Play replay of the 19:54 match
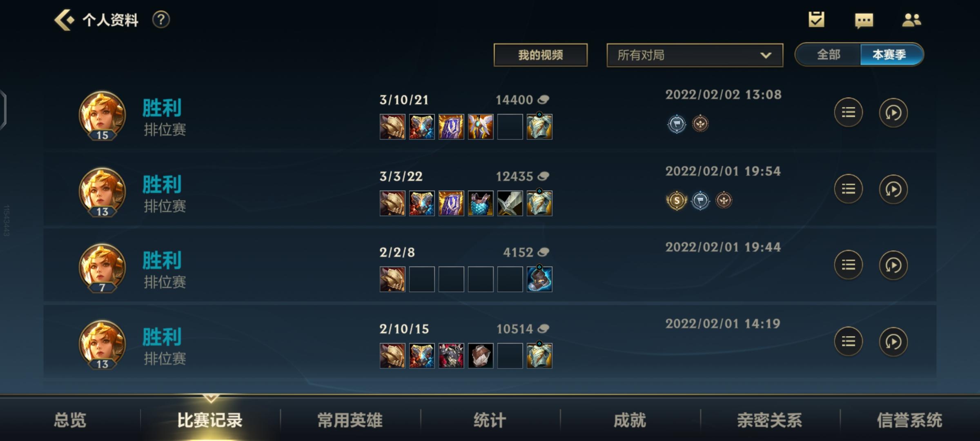Viewport: 980px width, 441px height. (x=893, y=189)
